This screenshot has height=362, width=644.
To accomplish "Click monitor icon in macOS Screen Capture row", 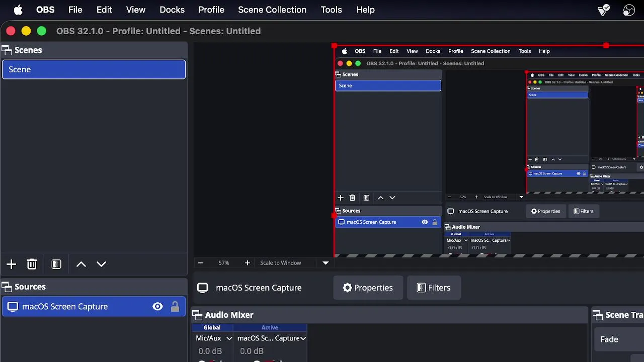I will click(x=13, y=307).
